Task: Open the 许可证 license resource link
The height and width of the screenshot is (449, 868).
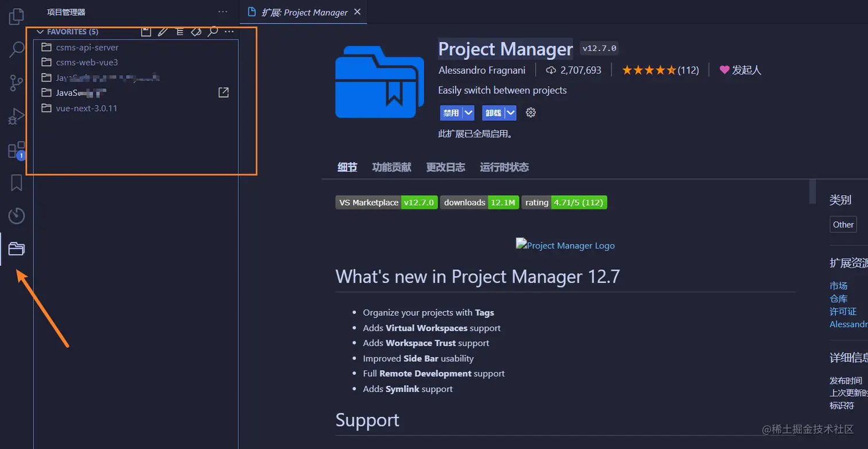Action: tap(843, 311)
